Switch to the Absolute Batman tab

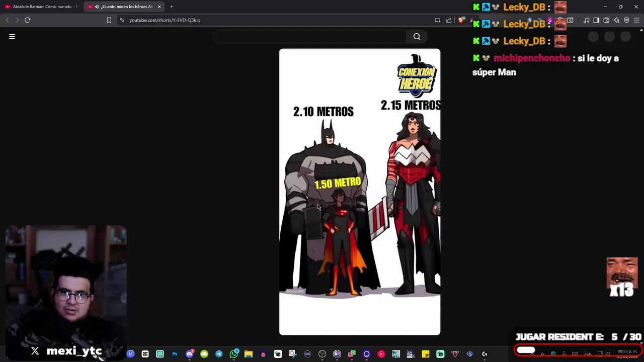point(41,7)
